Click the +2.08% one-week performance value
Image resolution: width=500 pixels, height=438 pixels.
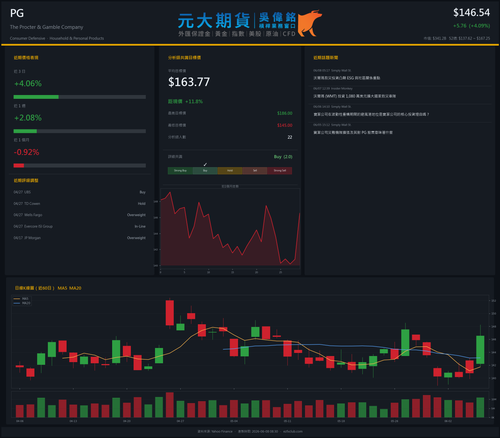point(28,118)
